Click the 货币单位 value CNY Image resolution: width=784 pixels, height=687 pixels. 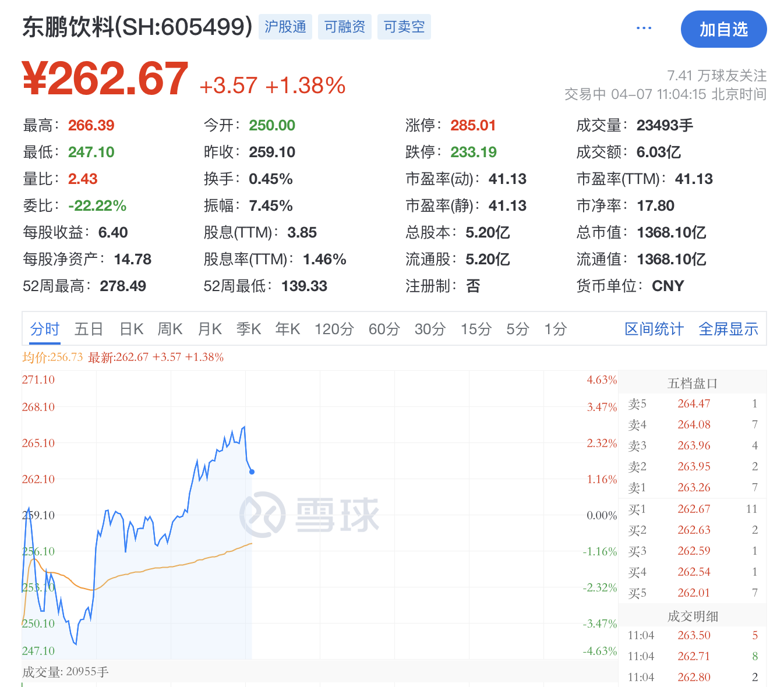(668, 286)
